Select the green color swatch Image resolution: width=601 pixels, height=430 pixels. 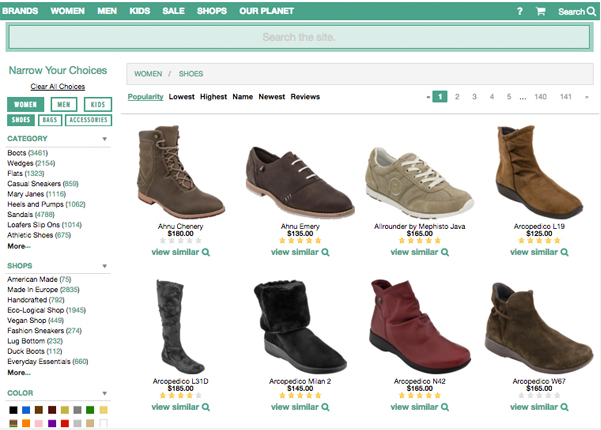(x=90, y=410)
